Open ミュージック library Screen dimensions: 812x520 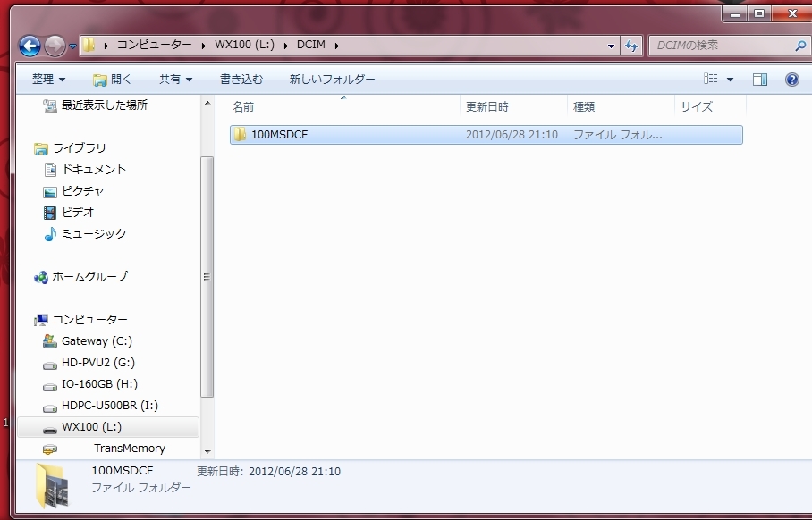tap(94, 233)
